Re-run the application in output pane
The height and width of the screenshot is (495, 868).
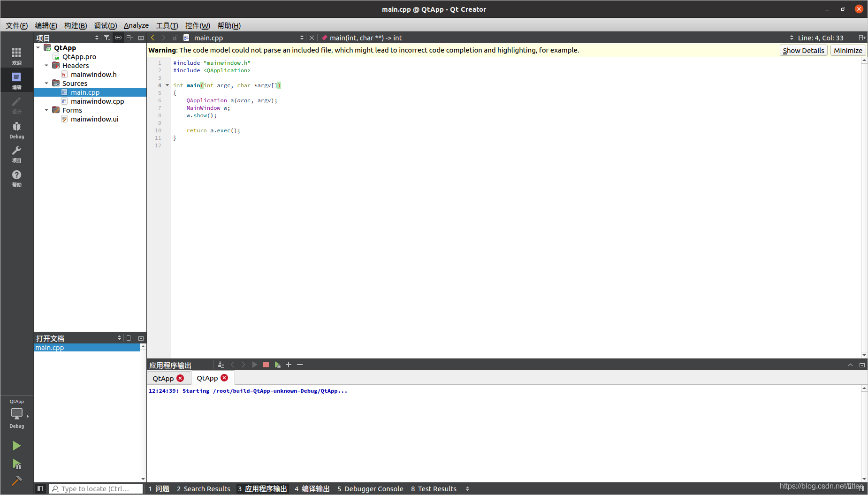pos(255,365)
